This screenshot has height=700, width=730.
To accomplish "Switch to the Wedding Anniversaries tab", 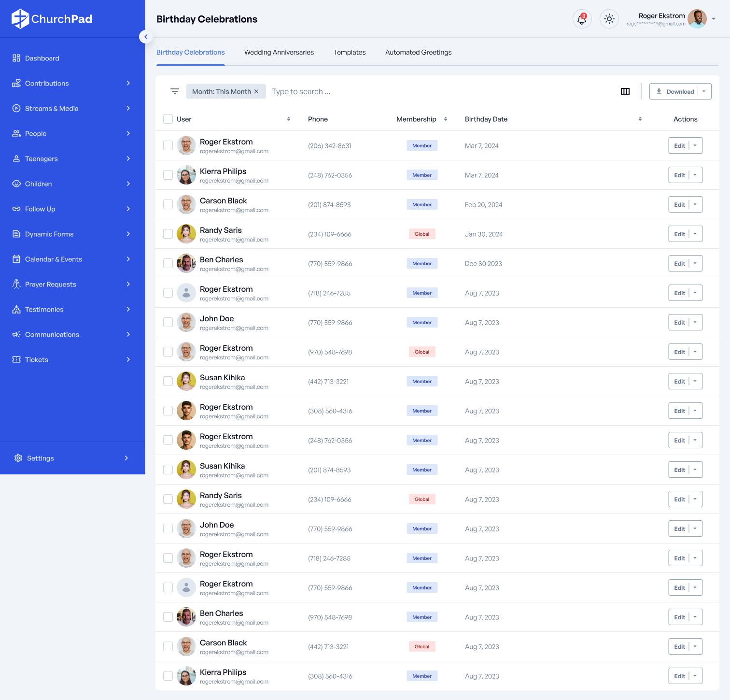I will [279, 52].
